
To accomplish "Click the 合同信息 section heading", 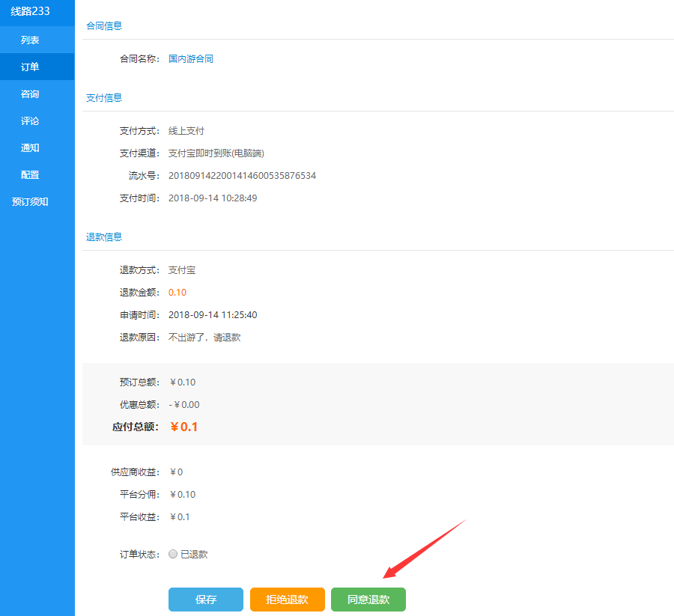I will click(x=104, y=25).
